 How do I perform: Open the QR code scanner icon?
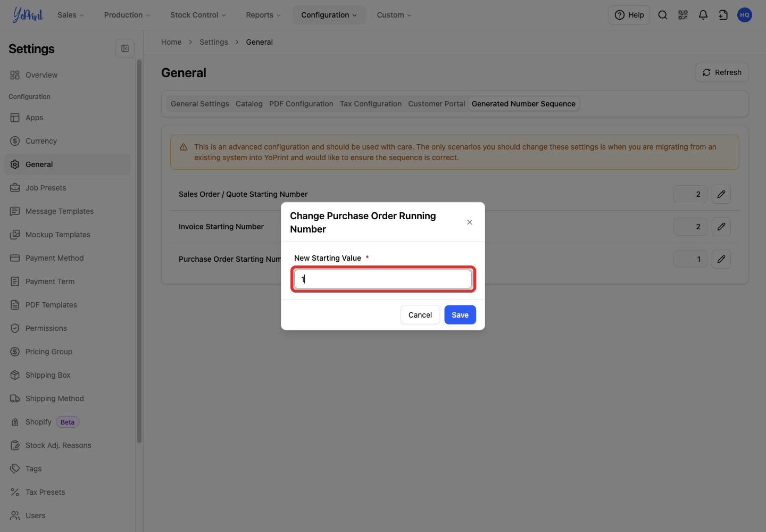click(683, 15)
